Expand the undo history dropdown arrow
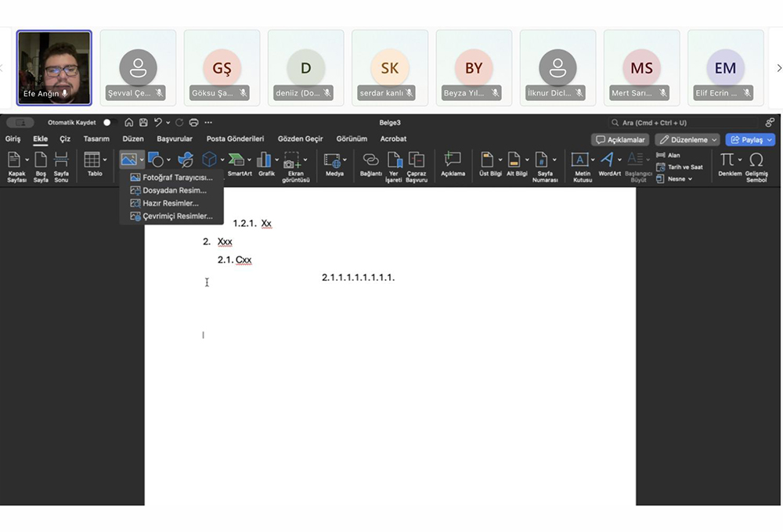The width and height of the screenshot is (783, 532). tap(168, 122)
